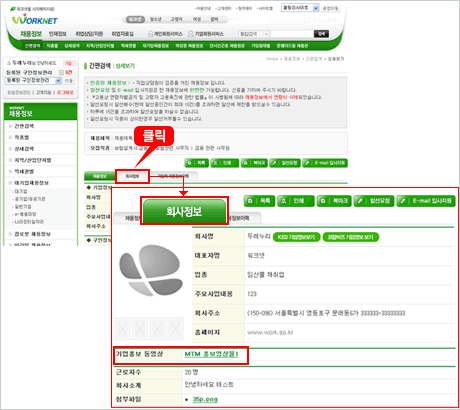Click the 이동 button beside the dropdown
This screenshot has height=410, width=460.
(69, 81)
